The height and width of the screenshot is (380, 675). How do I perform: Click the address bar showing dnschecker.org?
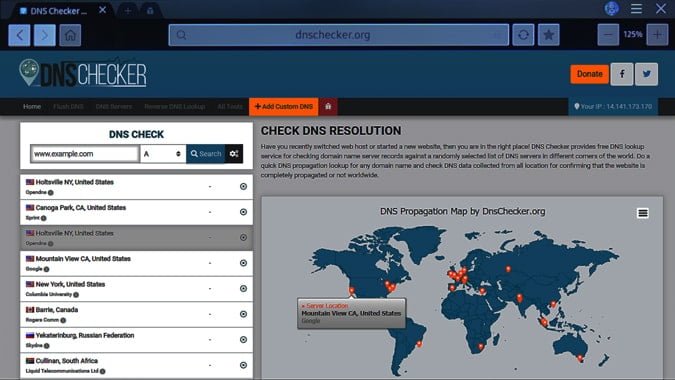pos(338,35)
